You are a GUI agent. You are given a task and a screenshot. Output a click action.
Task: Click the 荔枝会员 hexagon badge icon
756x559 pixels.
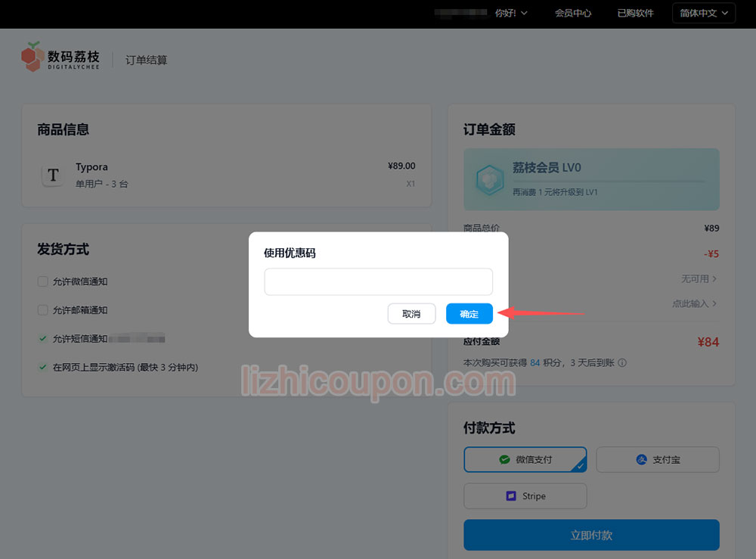pos(490,179)
